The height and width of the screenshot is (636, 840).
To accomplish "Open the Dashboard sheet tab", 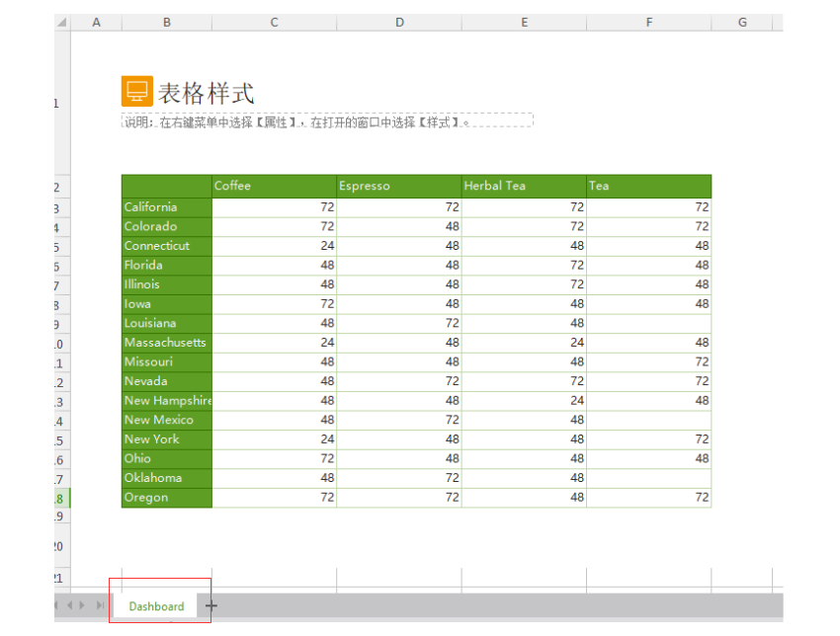I will pyautogui.click(x=156, y=605).
